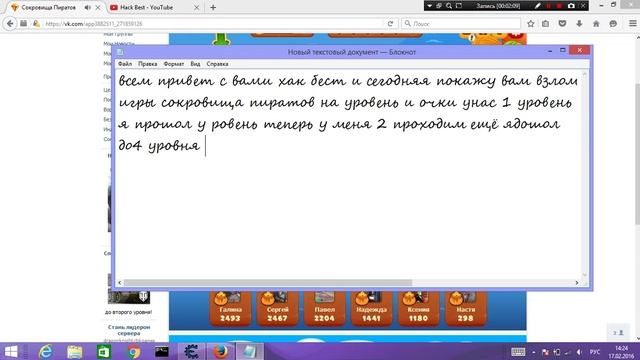Open clock showing 14:24
Screen dimensions: 640x360
(x=621, y=352)
